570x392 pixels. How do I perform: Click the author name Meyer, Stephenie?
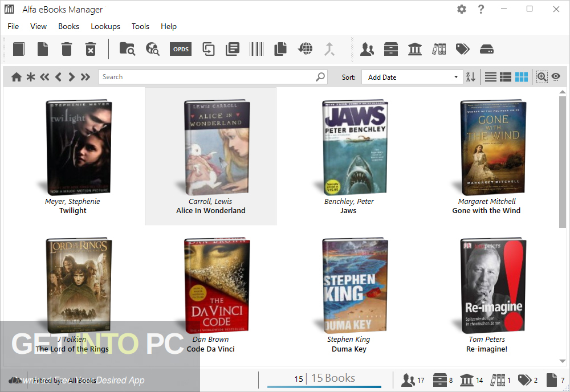pos(72,201)
